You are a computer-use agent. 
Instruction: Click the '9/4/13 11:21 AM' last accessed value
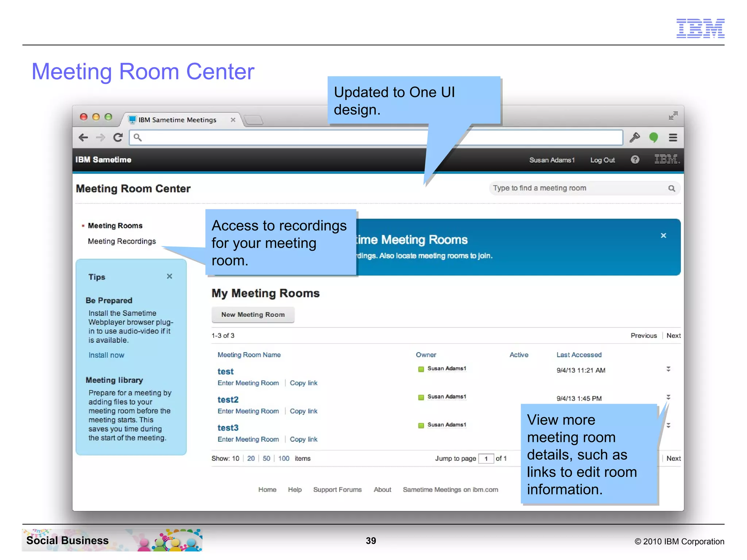(581, 370)
